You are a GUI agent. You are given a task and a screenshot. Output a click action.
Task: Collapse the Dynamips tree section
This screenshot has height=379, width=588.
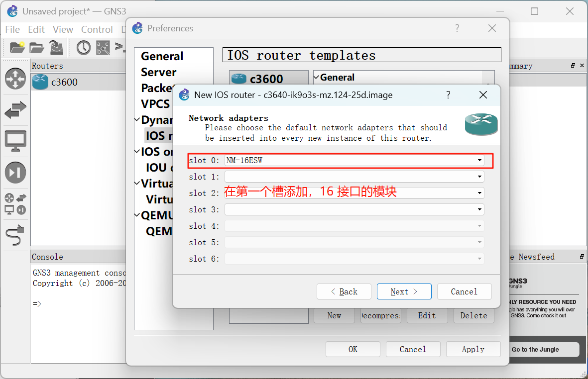137,120
